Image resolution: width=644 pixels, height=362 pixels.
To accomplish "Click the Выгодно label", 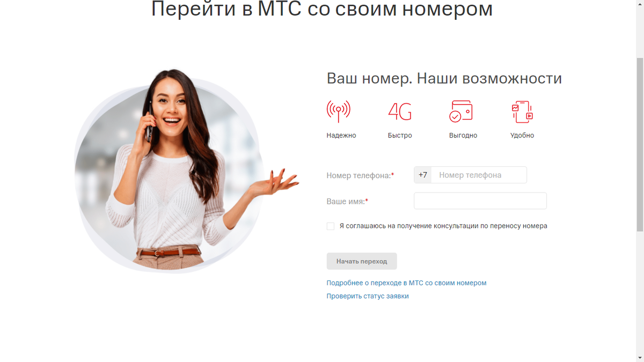I will (463, 136).
